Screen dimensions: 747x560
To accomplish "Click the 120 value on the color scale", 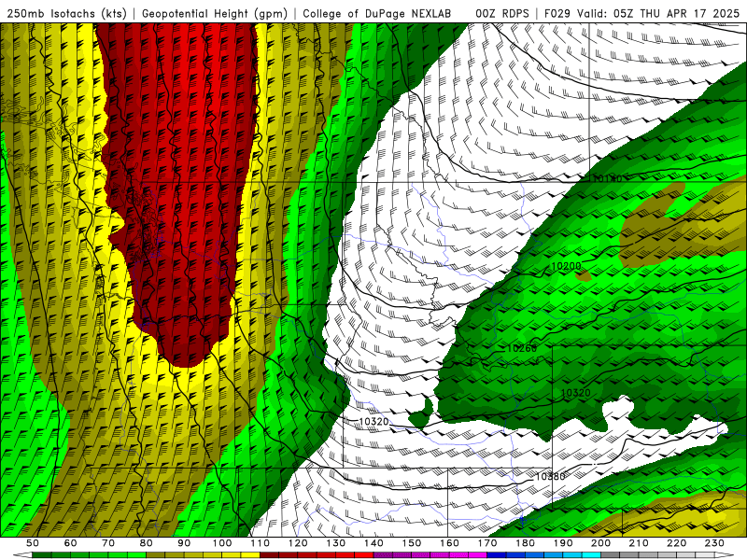I will tap(298, 543).
